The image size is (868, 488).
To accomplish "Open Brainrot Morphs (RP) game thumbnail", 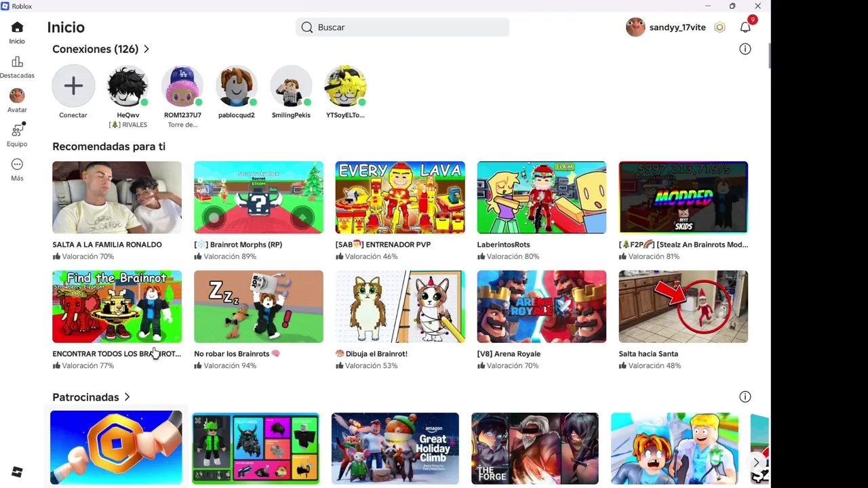I will point(258,197).
